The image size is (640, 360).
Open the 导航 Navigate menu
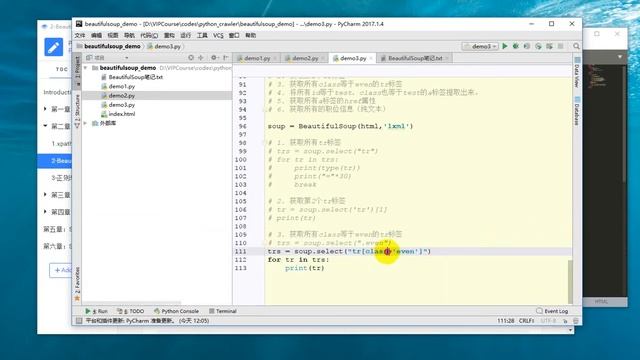tap(129, 36)
